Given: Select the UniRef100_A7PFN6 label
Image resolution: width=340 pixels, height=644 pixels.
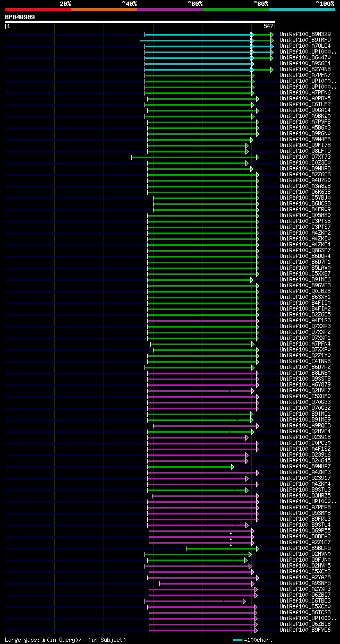Looking at the screenshot, I should tap(305, 93).
